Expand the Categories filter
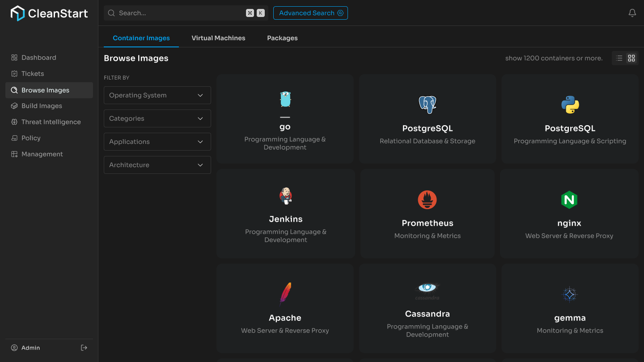This screenshot has width=644, height=362. pos(157,118)
